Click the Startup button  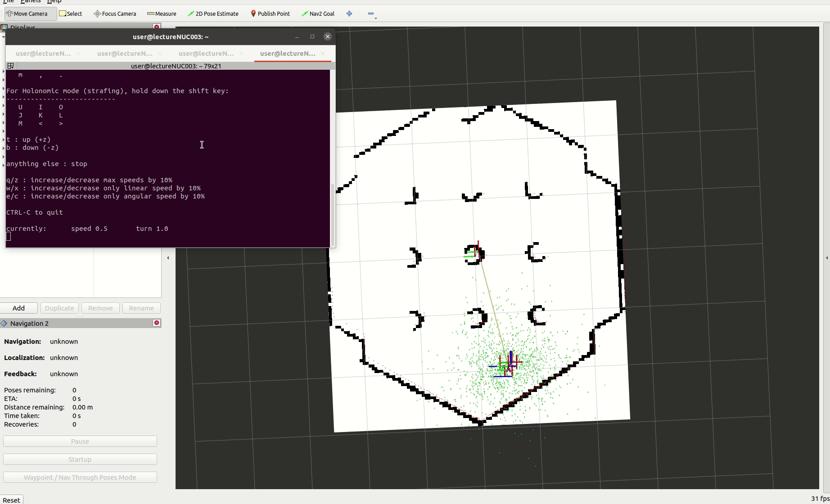[80, 459]
